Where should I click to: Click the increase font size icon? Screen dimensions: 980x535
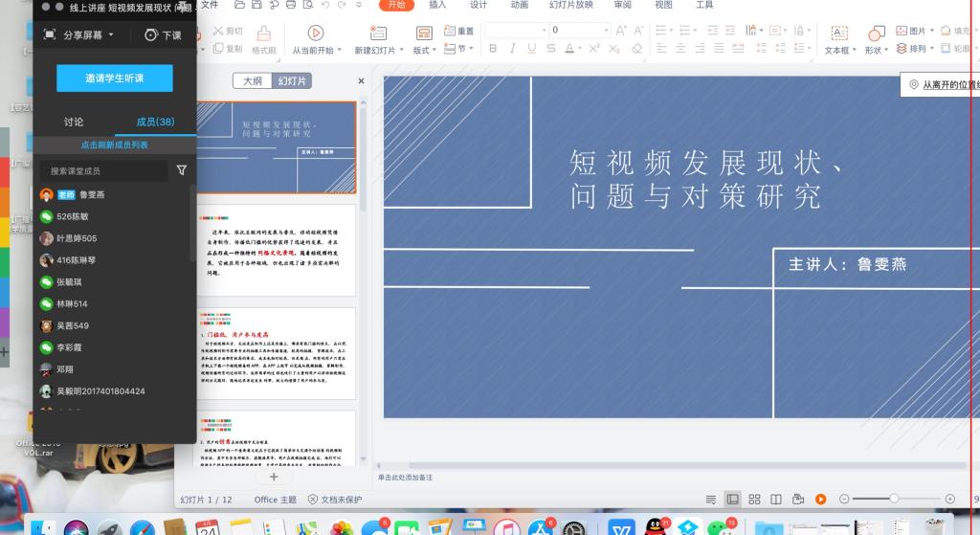click(x=620, y=30)
